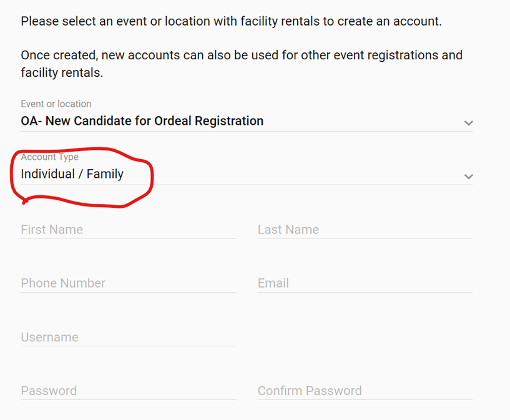This screenshot has width=510, height=420.
Task: Focus the First Name field
Action: (x=128, y=230)
